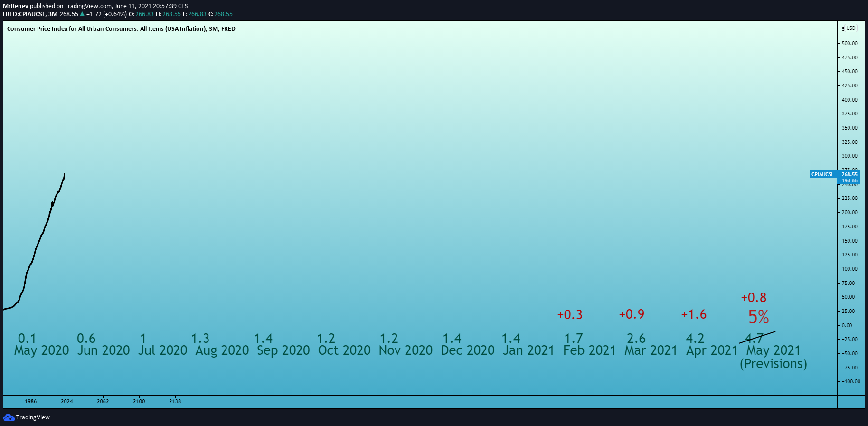
Task: Click the MrRenev author name
Action: pos(16,6)
